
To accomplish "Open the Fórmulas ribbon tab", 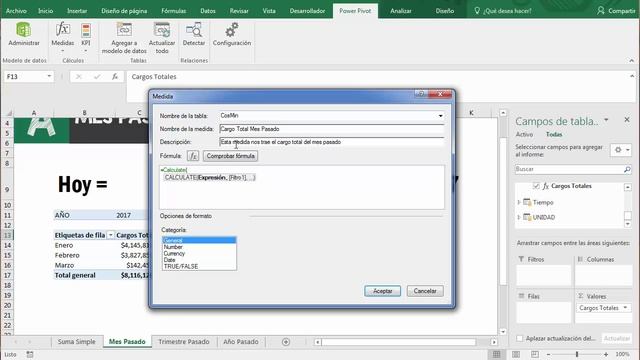I will click(173, 11).
